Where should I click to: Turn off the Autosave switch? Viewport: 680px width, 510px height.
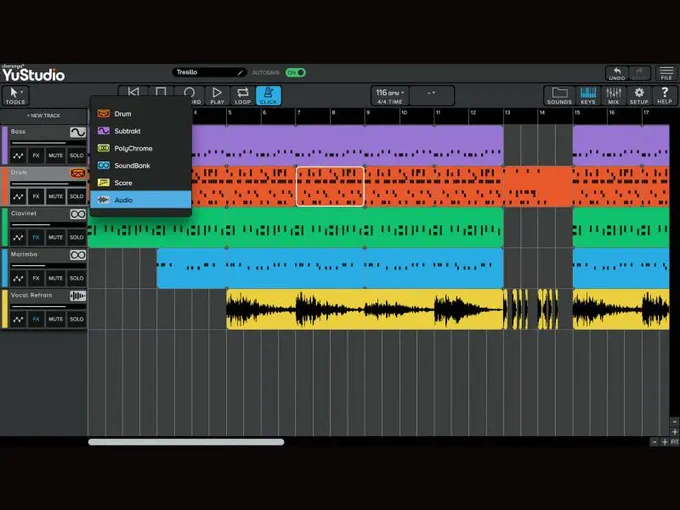coord(296,72)
